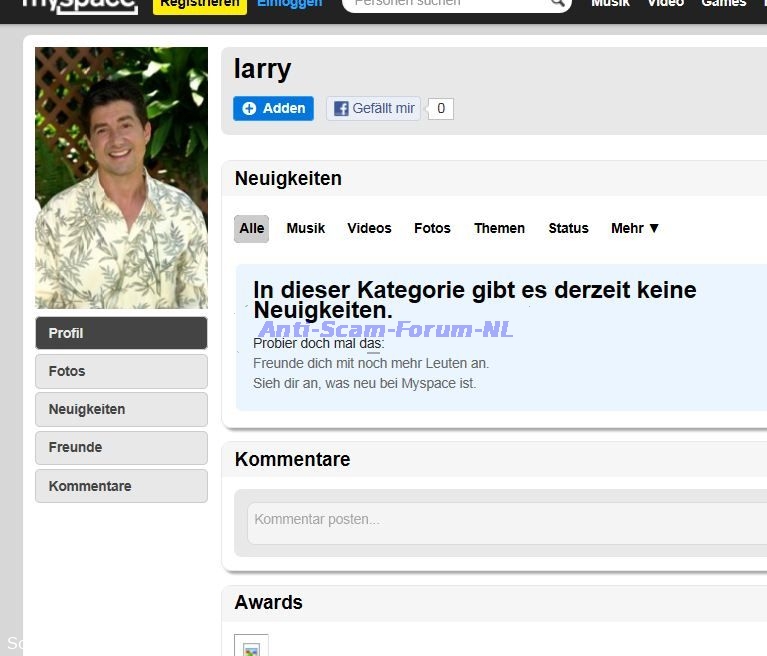Open Musik in the top navigation bar
Screen dimensions: 767x656
610,4
